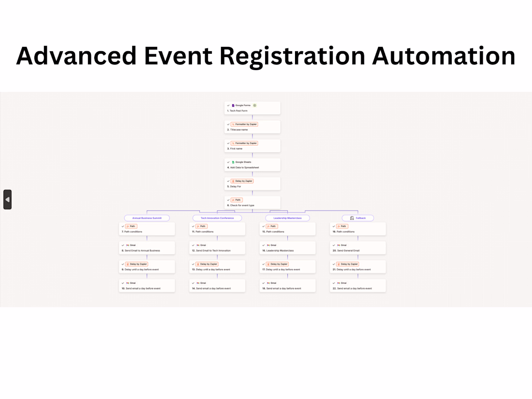This screenshot has width=532, height=399.
Task: Open step '11. Path conditions'
Action: point(217,229)
